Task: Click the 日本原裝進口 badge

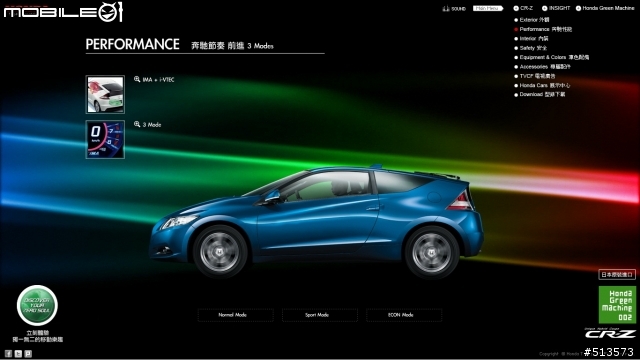Action: pyautogui.click(x=617, y=275)
